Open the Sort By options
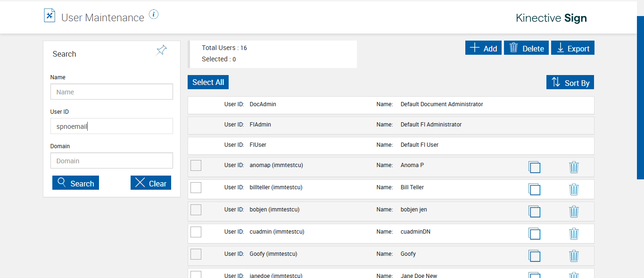Image resolution: width=644 pixels, height=278 pixels. point(570,82)
